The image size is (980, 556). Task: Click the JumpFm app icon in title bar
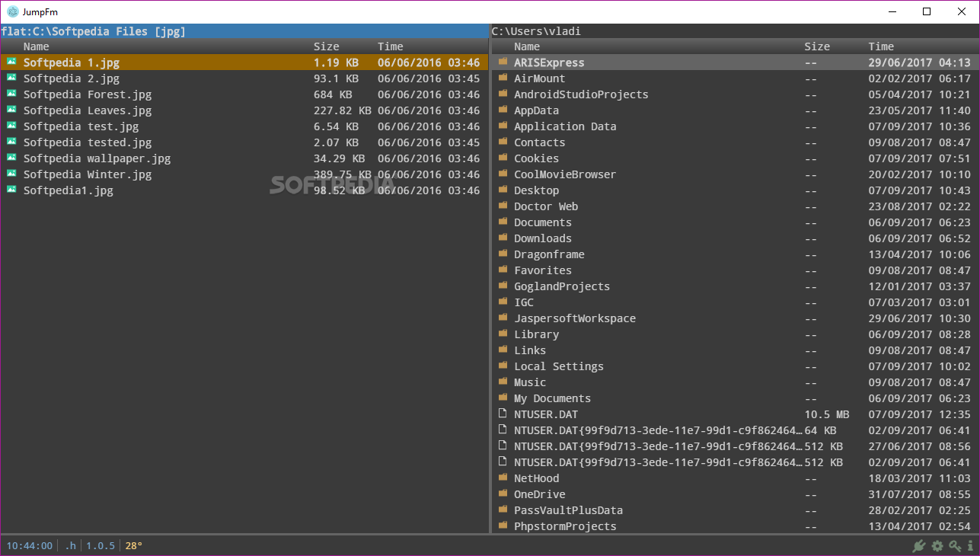(x=12, y=11)
